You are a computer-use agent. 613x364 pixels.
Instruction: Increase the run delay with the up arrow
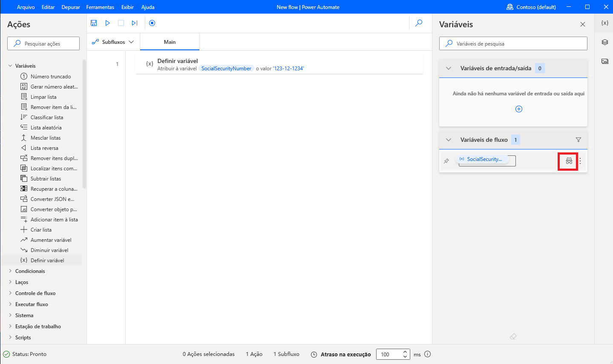405,352
